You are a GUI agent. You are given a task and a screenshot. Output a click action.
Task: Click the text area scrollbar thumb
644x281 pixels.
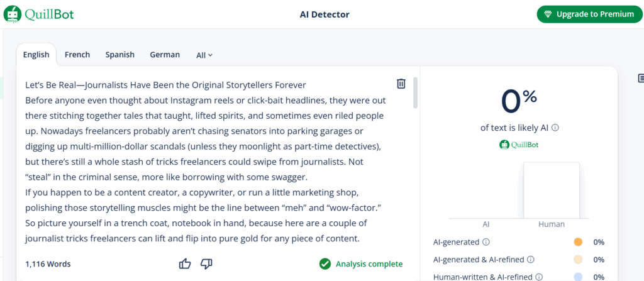tap(416, 93)
